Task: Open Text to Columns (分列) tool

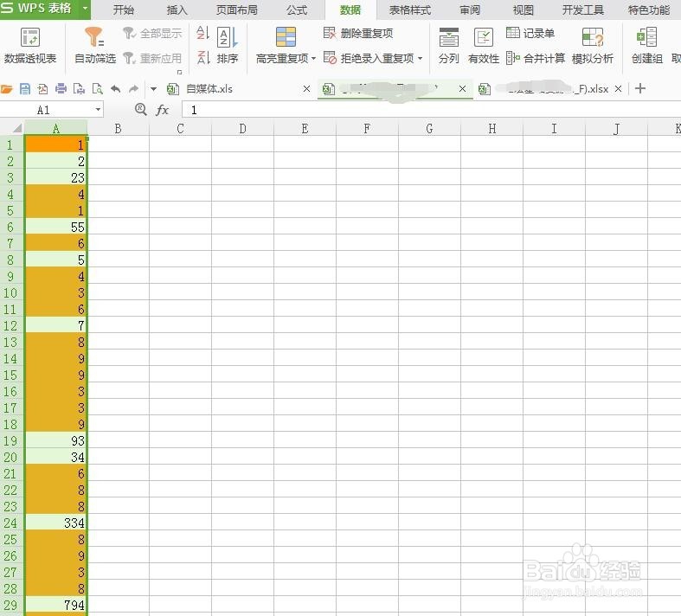Action: tap(448, 45)
